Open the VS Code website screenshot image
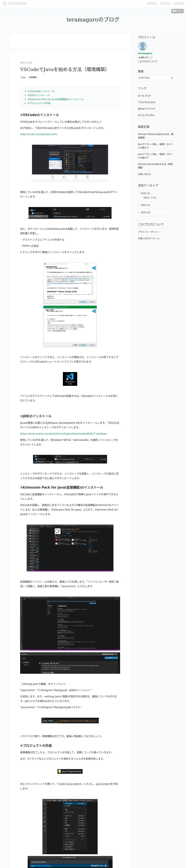The height and width of the screenshot is (868, 186). (70, 163)
